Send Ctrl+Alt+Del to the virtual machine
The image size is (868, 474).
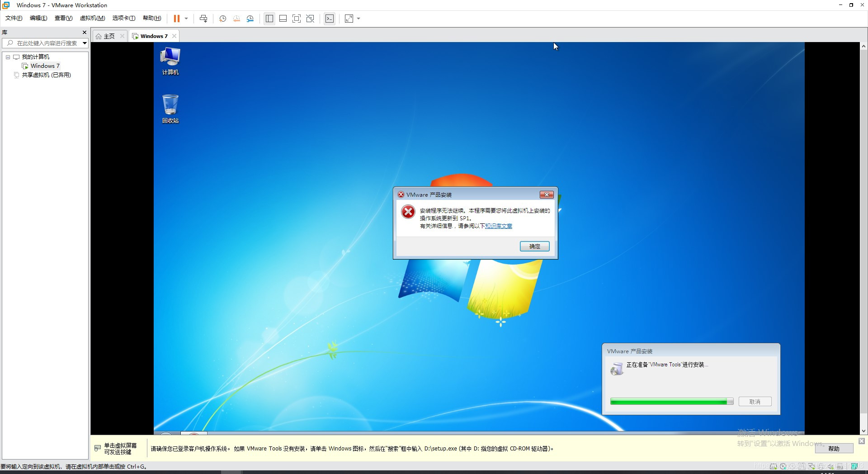coord(203,19)
